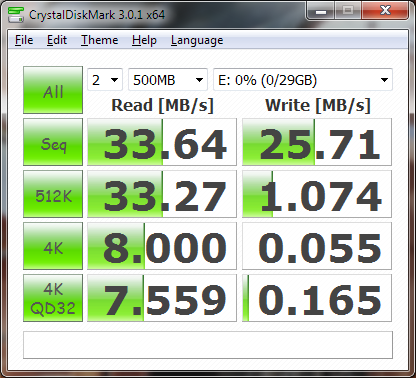
Task: Open the Language menu
Action: click(x=197, y=40)
